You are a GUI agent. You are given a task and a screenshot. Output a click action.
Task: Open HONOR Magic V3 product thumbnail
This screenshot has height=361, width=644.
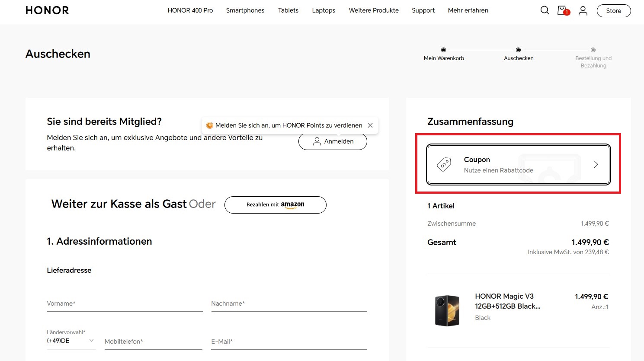(x=447, y=310)
